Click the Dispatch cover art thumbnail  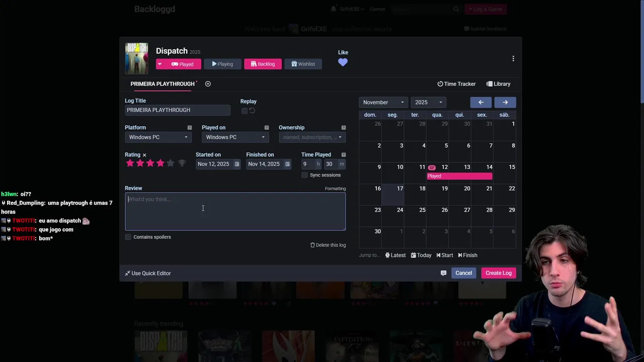pos(137,59)
